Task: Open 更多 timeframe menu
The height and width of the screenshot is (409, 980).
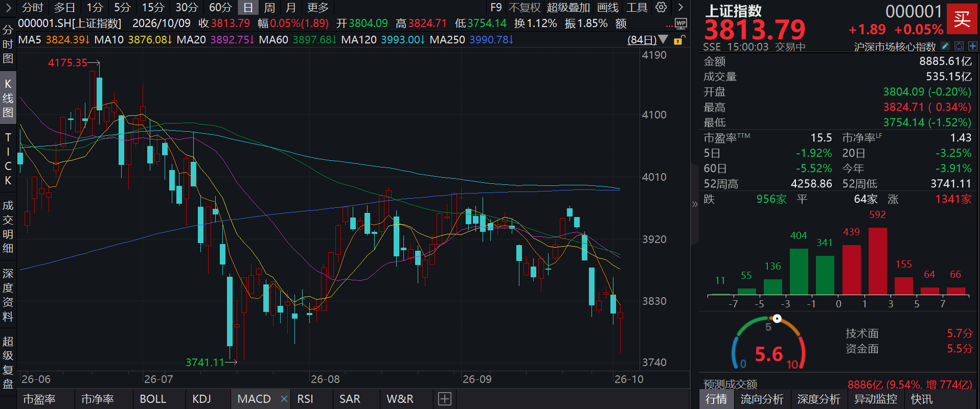Action: click(x=318, y=7)
